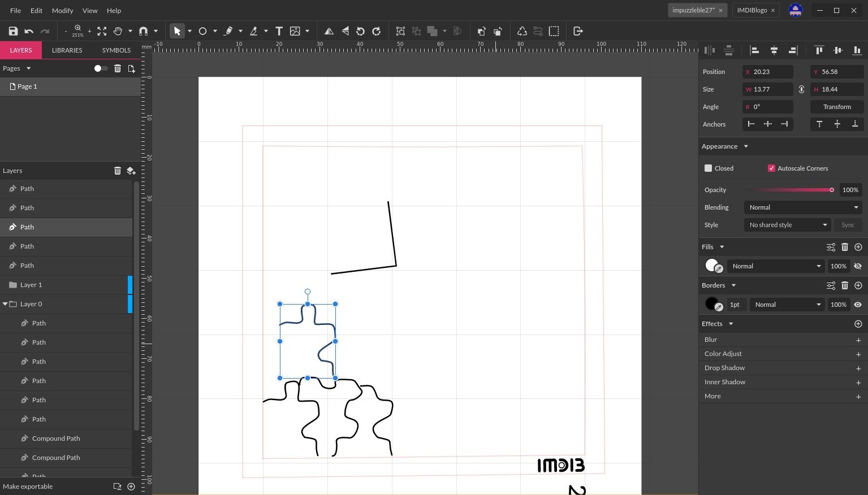The width and height of the screenshot is (868, 495).
Task: Click the Rotate Counterclockwise icon
Action: 361,31
